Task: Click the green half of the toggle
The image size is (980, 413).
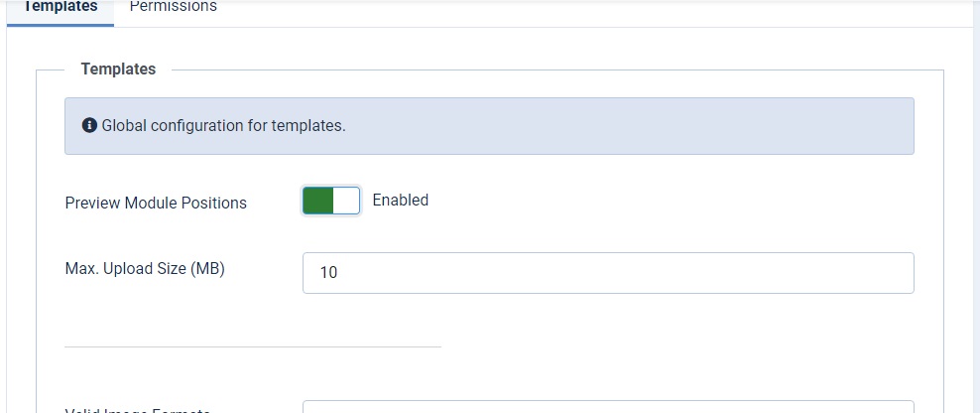Action: coord(317,201)
